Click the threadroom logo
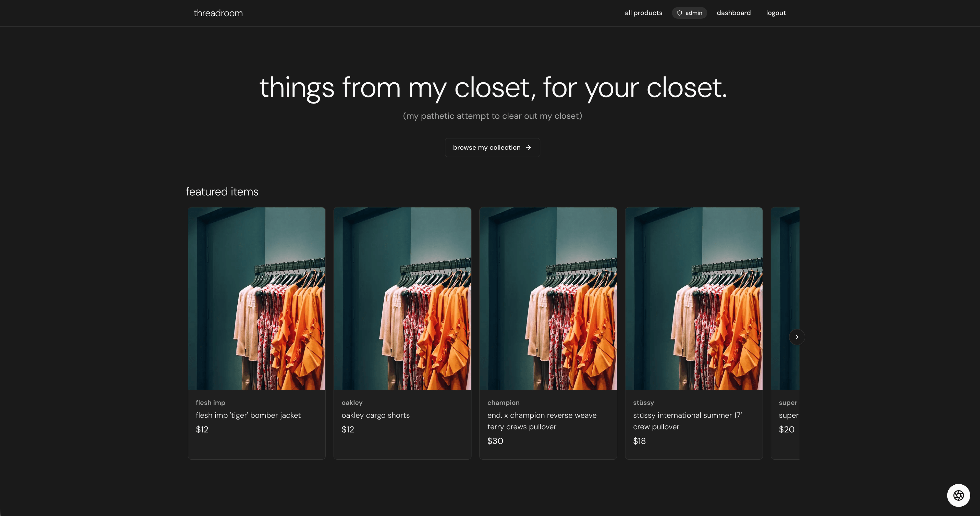This screenshot has height=516, width=980. [x=218, y=13]
